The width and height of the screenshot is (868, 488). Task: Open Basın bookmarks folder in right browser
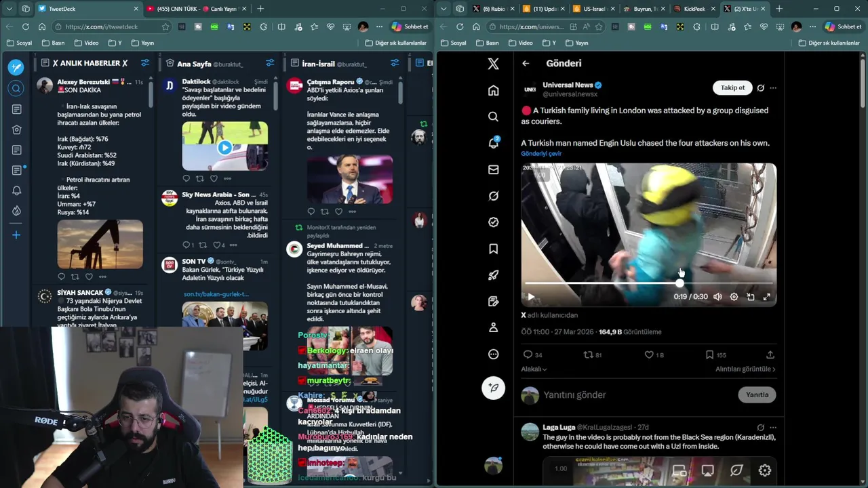[x=487, y=43]
